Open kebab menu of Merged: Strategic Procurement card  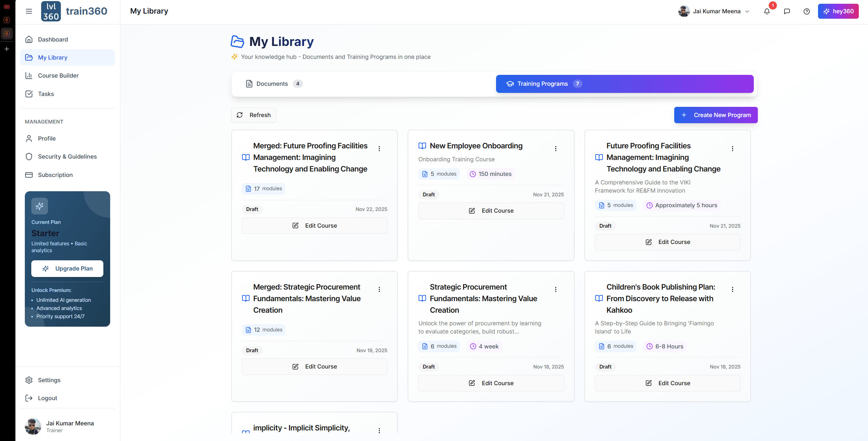click(379, 289)
